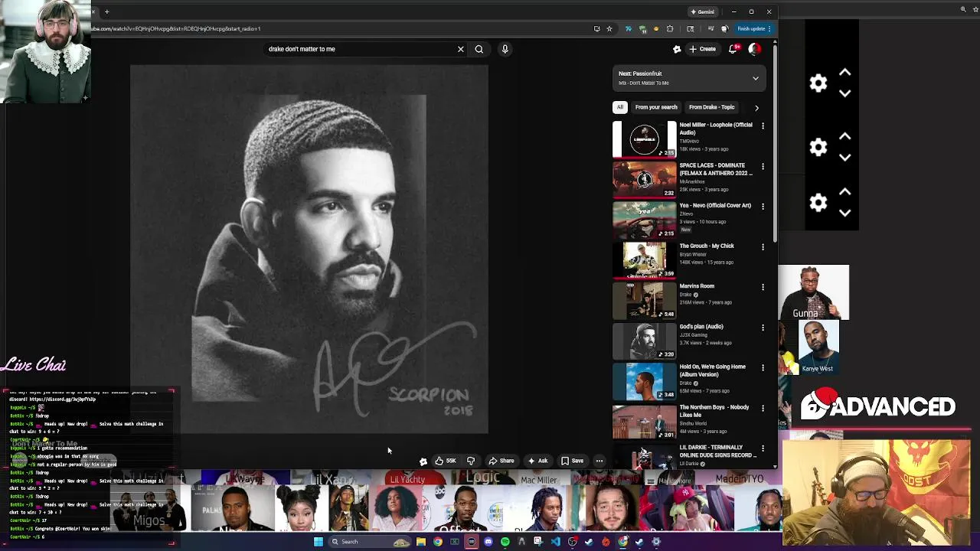Click the Scorpion album cover video

click(x=309, y=249)
